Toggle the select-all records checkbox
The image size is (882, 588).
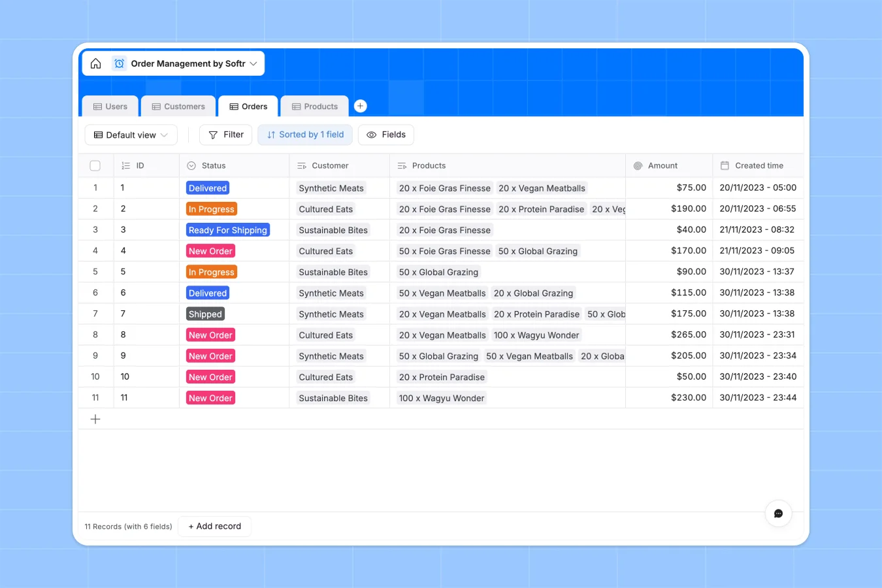click(95, 165)
